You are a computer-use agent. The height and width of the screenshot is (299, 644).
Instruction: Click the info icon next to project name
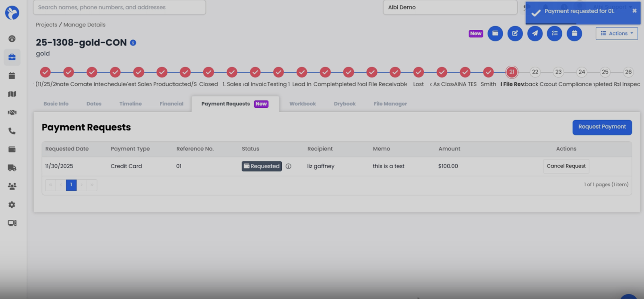point(133,43)
